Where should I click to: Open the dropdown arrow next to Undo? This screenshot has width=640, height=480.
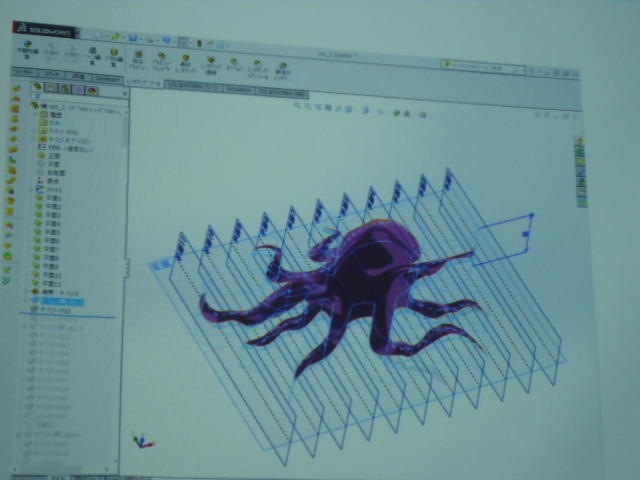click(x=174, y=41)
